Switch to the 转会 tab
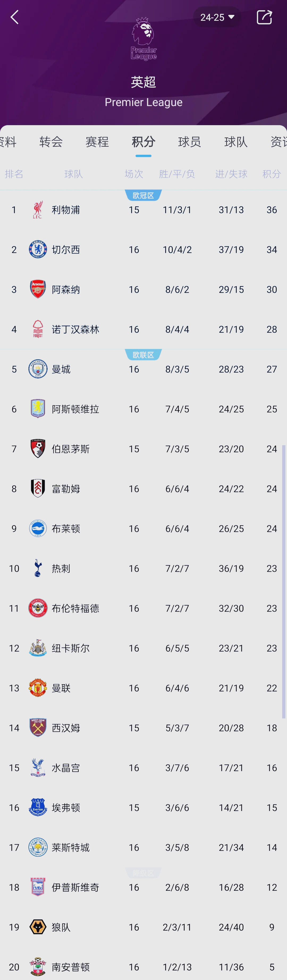Viewport: 287px width, 980px height. pyautogui.click(x=51, y=142)
